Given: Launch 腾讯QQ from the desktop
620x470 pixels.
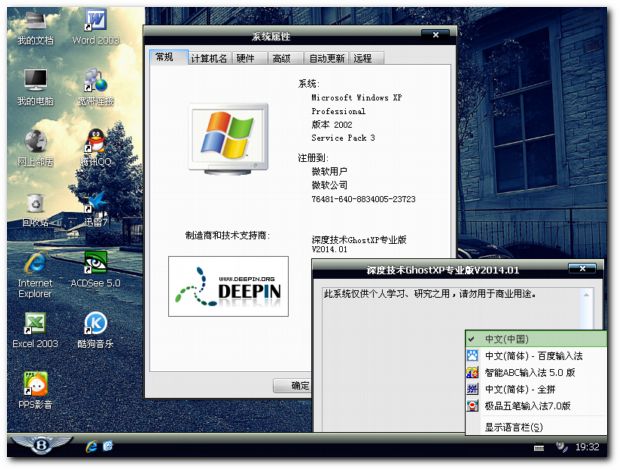Looking at the screenshot, I should tap(96, 142).
